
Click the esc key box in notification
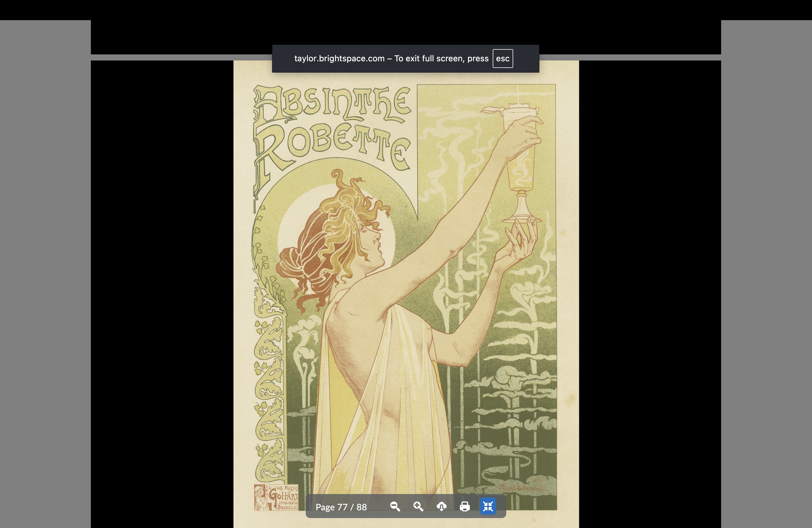point(503,59)
